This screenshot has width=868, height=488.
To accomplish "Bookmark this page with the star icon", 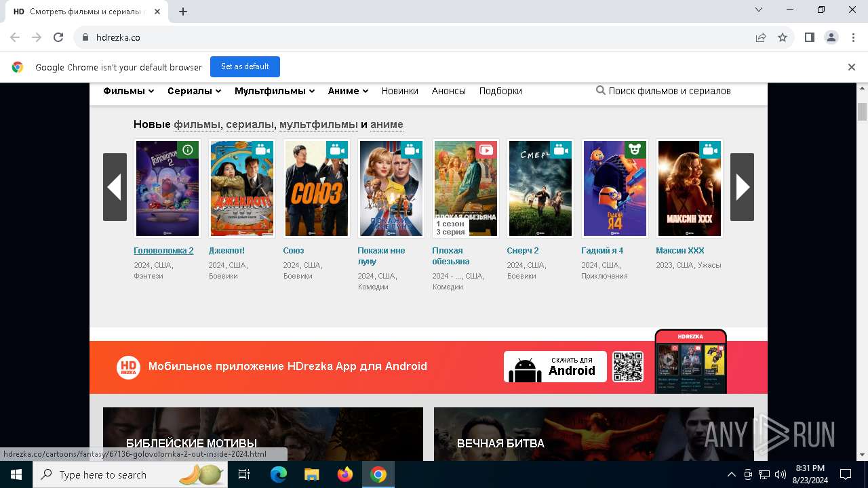I will click(x=783, y=37).
